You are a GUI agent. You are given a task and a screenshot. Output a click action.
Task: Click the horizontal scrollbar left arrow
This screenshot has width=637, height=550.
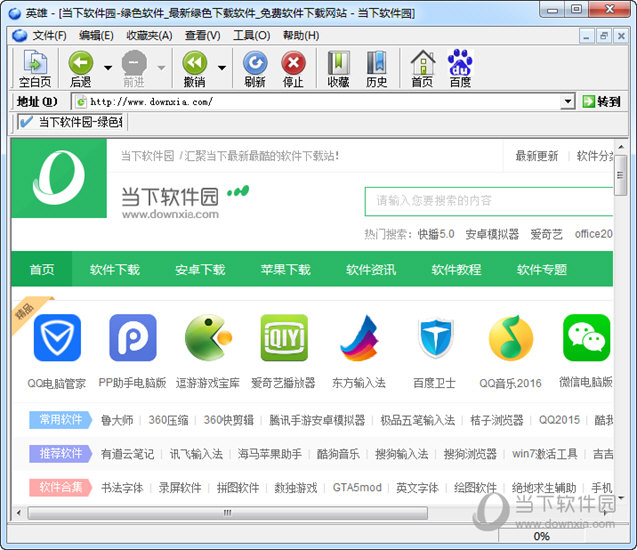click(x=18, y=513)
